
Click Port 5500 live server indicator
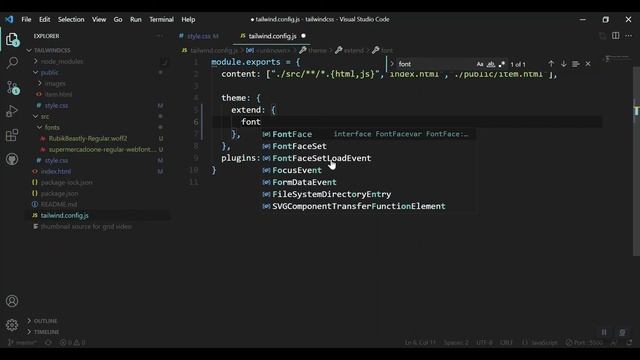[x=584, y=342]
